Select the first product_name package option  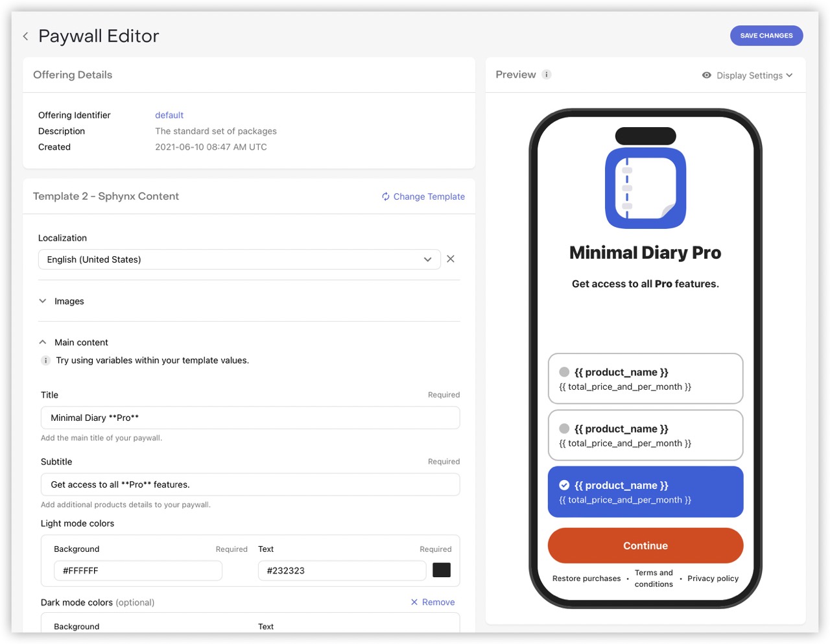(x=646, y=379)
